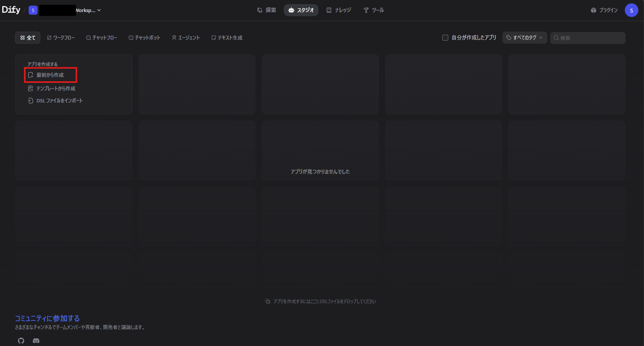Filter apps by エージェント
The height and width of the screenshot is (346, 644).
point(186,38)
